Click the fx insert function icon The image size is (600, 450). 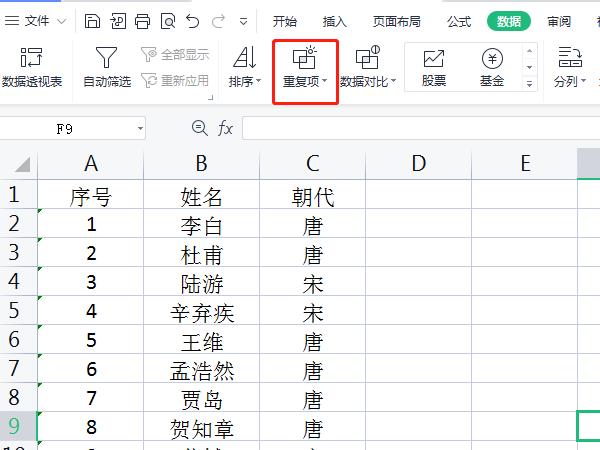[226, 128]
